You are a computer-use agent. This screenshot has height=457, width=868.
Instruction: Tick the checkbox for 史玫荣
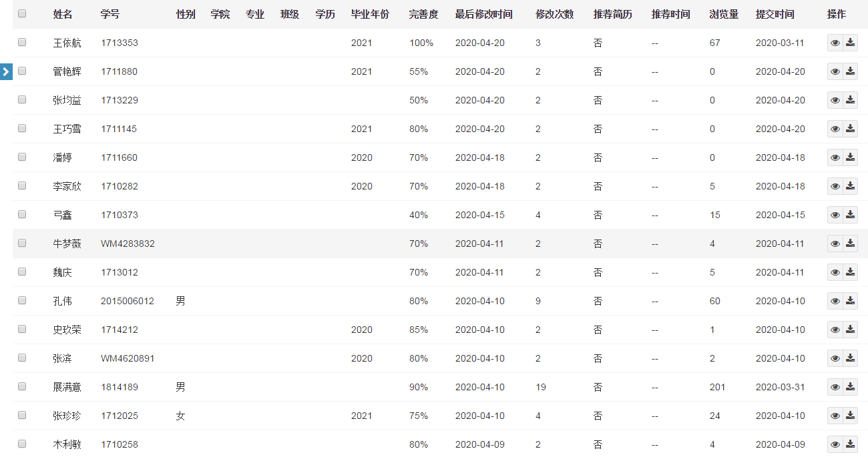[x=22, y=329]
